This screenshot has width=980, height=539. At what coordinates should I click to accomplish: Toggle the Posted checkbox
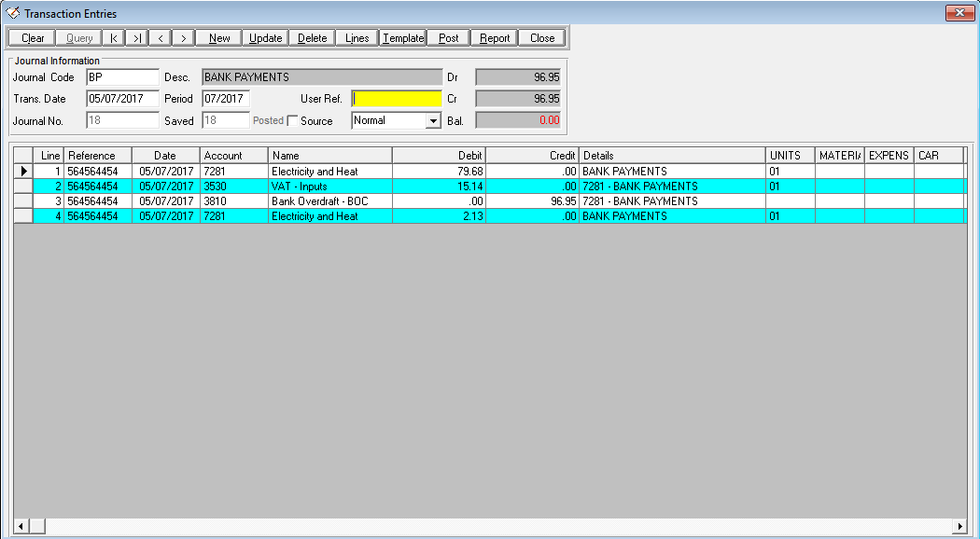pos(292,120)
